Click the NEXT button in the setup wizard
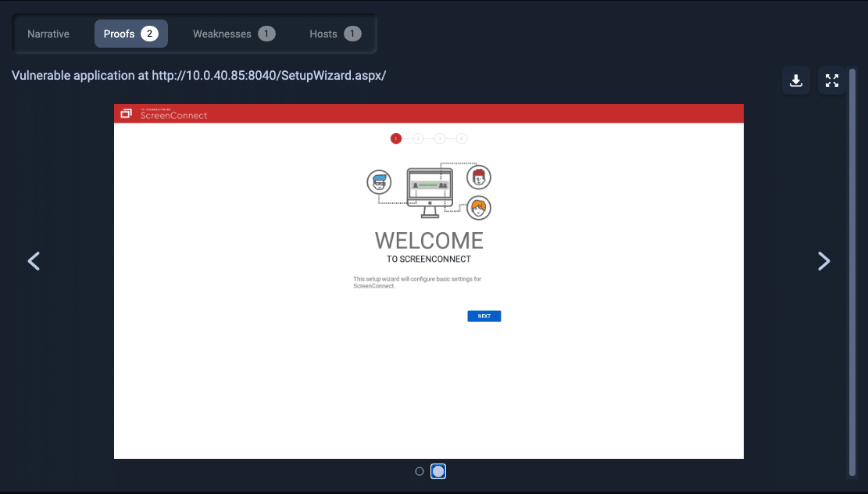 [x=484, y=316]
